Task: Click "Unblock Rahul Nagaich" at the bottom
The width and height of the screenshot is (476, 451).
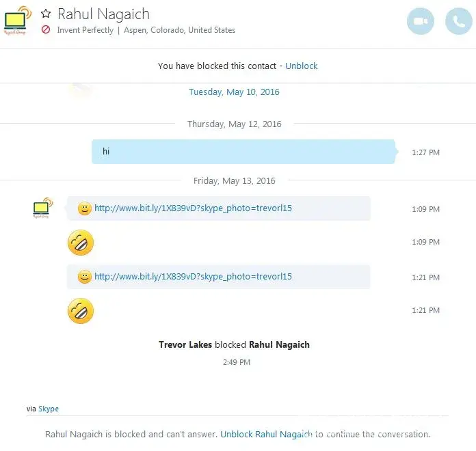Action: coord(266,434)
